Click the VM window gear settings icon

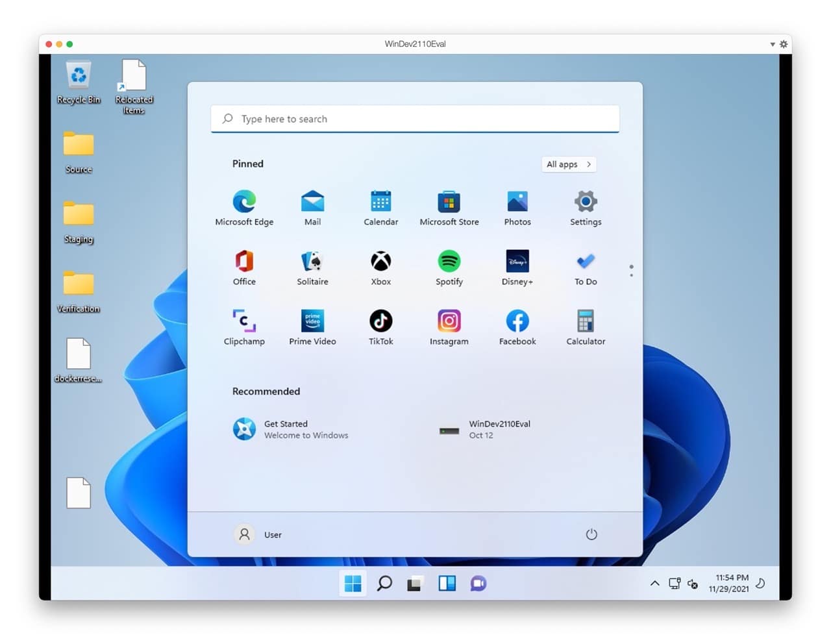click(784, 44)
